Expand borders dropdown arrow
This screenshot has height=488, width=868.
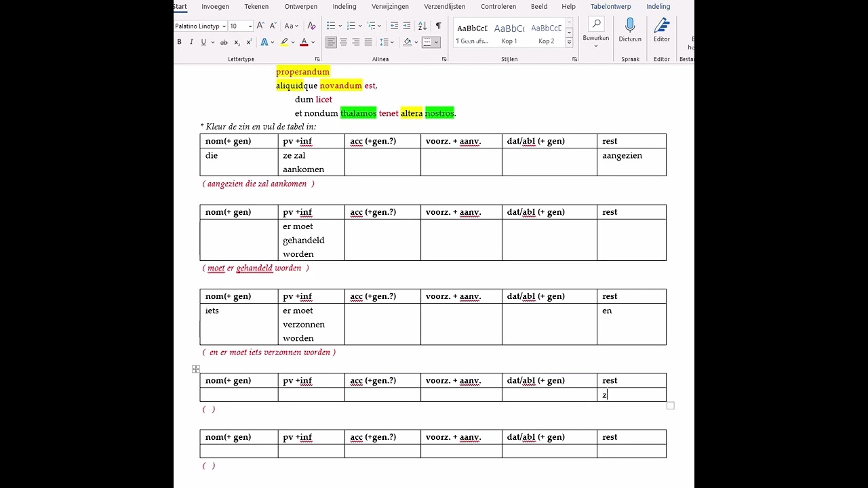(x=436, y=42)
